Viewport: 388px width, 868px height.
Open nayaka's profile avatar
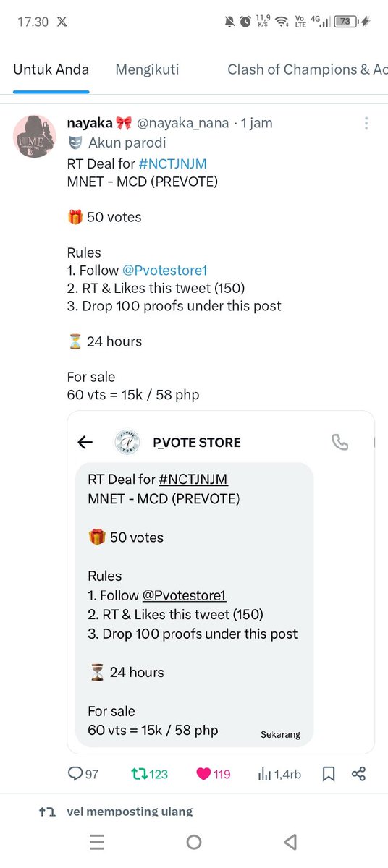click(35, 135)
